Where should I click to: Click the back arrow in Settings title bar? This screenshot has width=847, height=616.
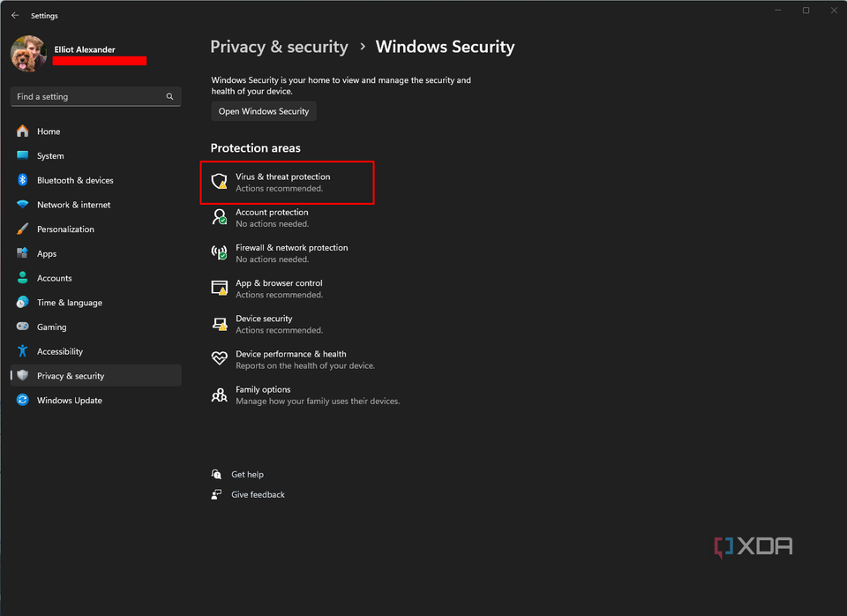(x=15, y=16)
